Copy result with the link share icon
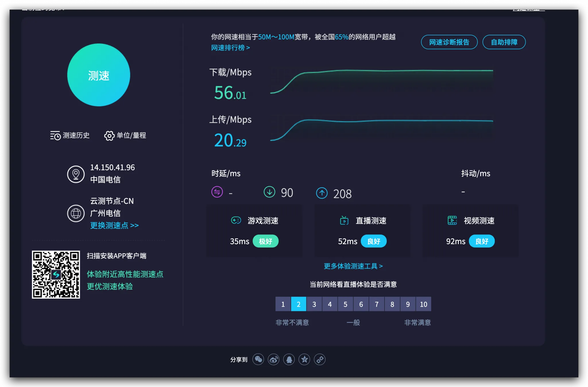The width and height of the screenshot is (588, 387). (x=320, y=359)
